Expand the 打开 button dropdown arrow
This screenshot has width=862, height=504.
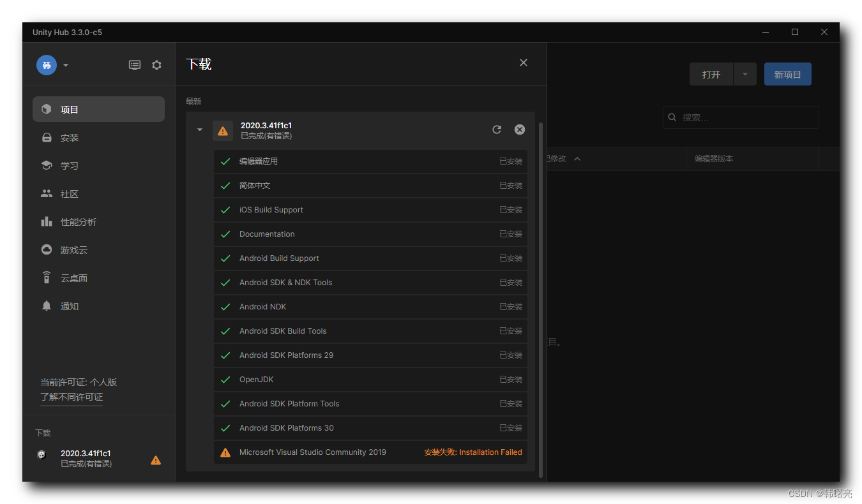(x=745, y=74)
